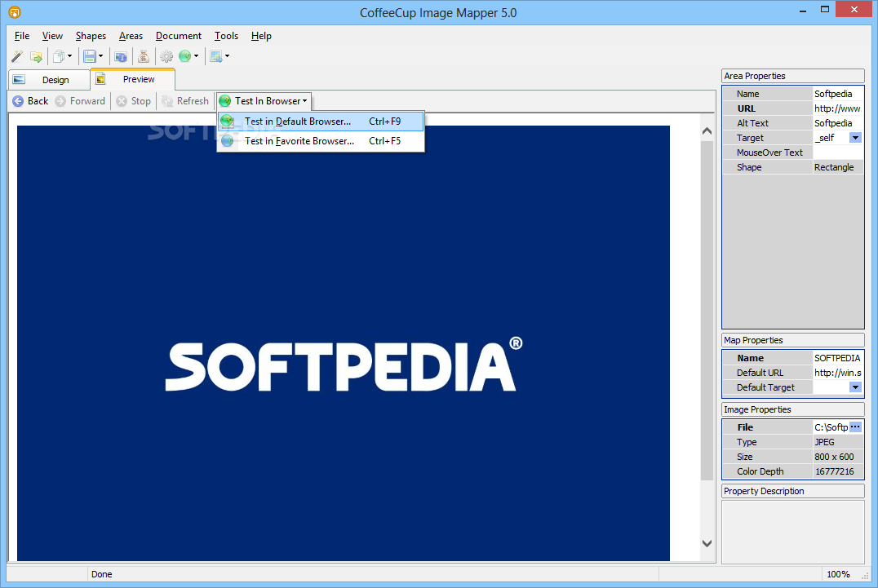Click the Refresh button
The width and height of the screenshot is (878, 588).
[x=184, y=100]
